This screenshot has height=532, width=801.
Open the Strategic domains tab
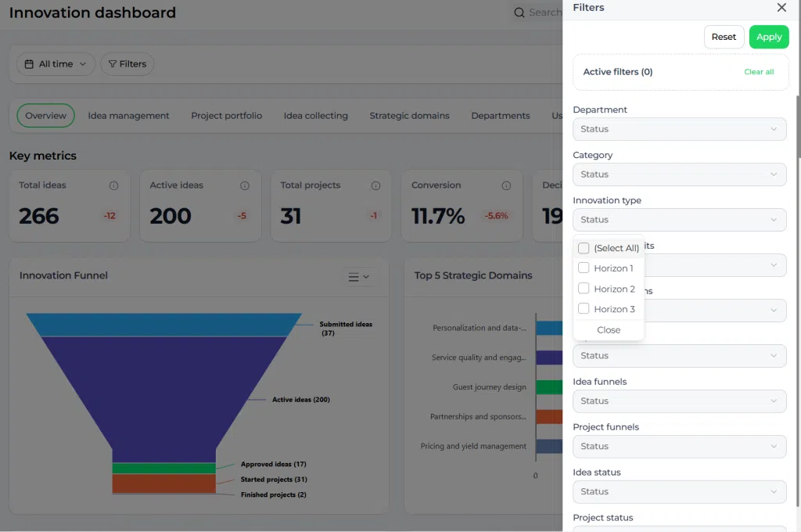[409, 116]
